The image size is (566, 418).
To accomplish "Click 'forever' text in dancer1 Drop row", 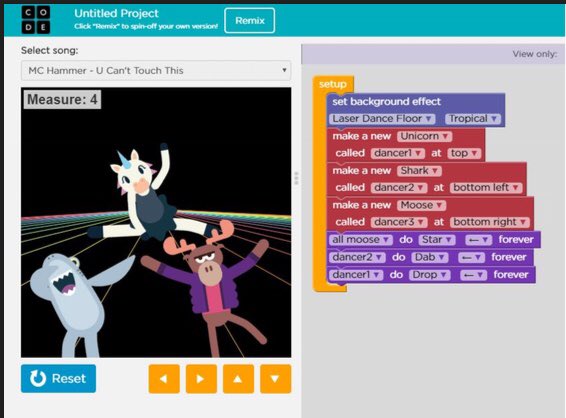I will [511, 275].
